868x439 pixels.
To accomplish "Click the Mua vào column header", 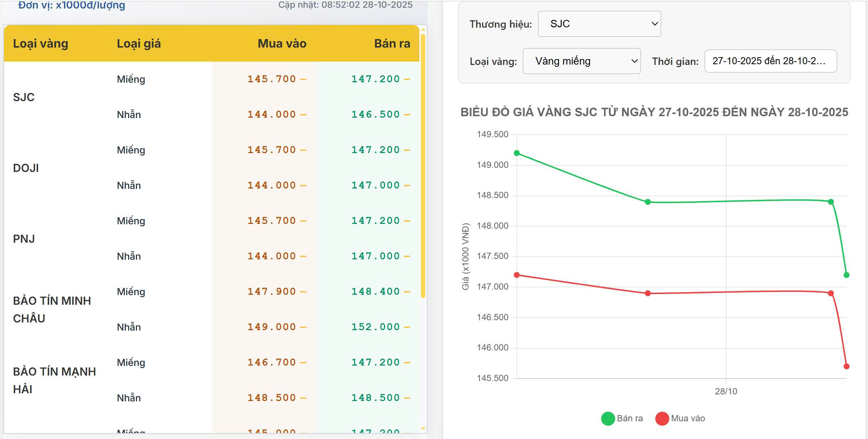I will point(282,44).
